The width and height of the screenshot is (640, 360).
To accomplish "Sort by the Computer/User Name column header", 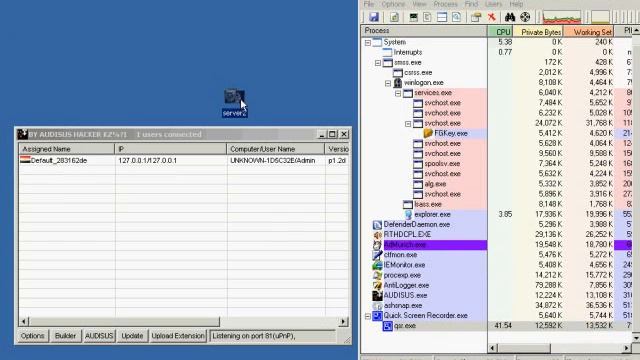I will tap(276, 149).
